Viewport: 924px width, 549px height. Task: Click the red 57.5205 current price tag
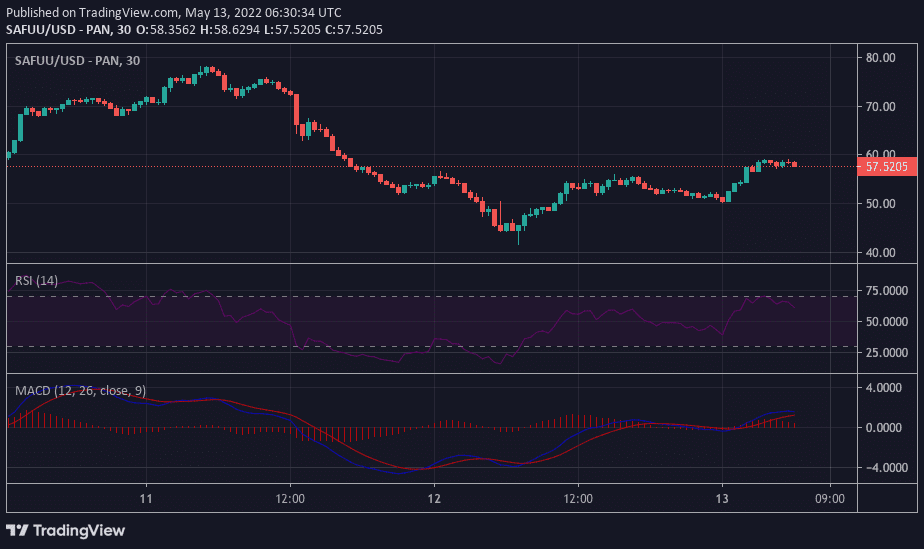886,167
